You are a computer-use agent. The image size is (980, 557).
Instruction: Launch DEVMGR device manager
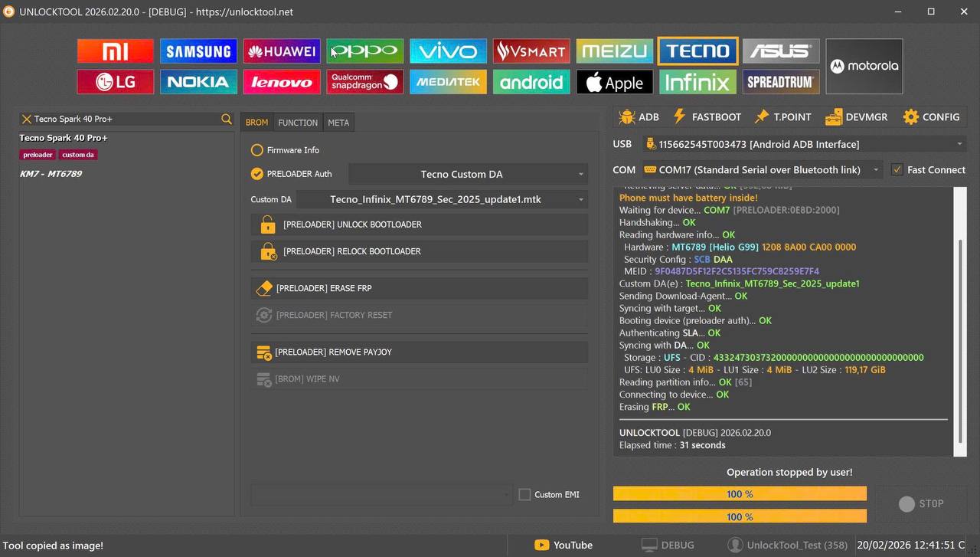pyautogui.click(x=856, y=116)
